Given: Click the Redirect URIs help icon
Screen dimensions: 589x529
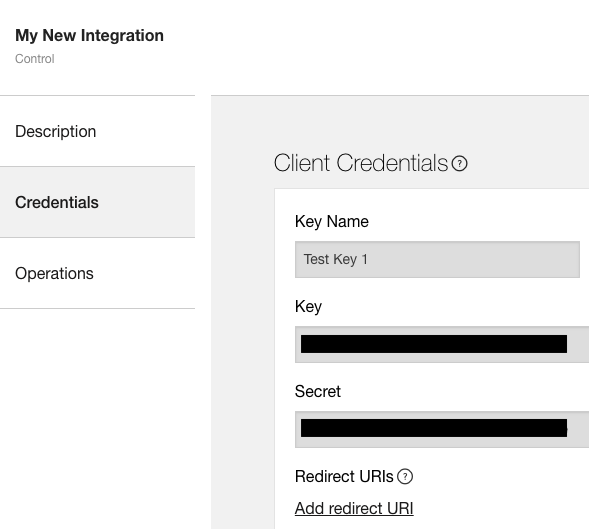Looking at the screenshot, I should (x=405, y=476).
